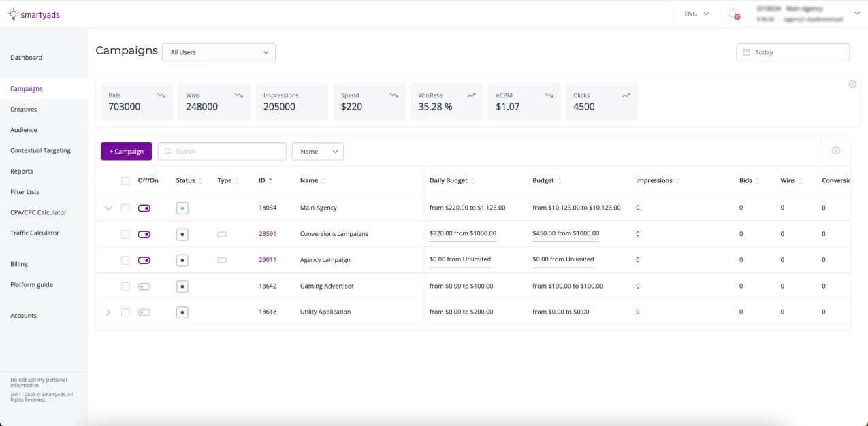Expand the Utility Application row
Image resolution: width=868 pixels, height=426 pixels.
pyautogui.click(x=108, y=312)
